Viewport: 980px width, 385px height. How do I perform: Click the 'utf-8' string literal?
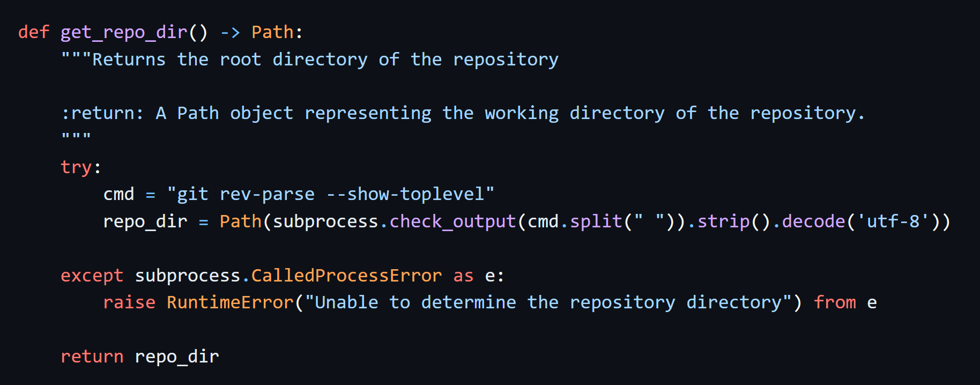point(893,221)
